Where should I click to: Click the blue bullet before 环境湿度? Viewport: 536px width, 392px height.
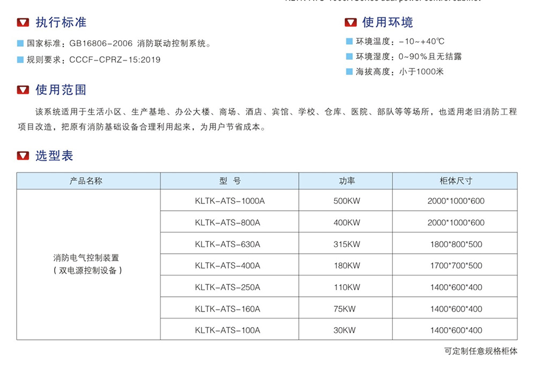[x=349, y=56]
